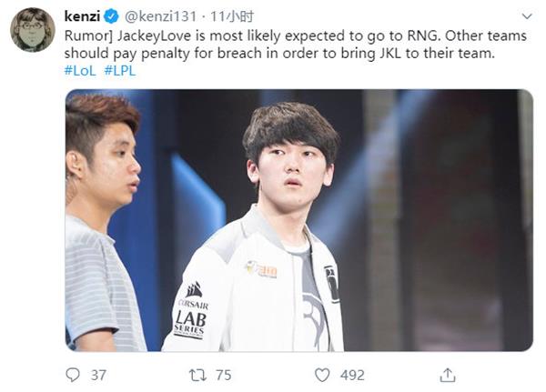Click the reply speech bubble icon

coord(73,375)
